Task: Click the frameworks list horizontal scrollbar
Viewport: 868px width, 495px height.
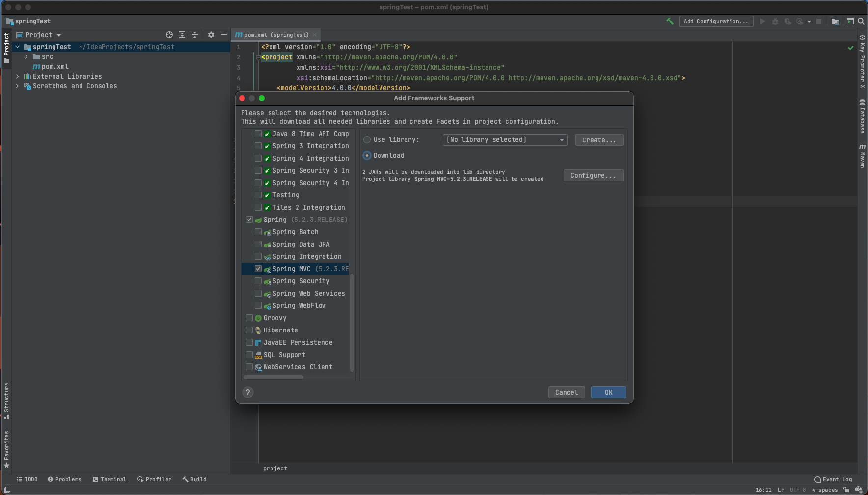Action: (273, 377)
